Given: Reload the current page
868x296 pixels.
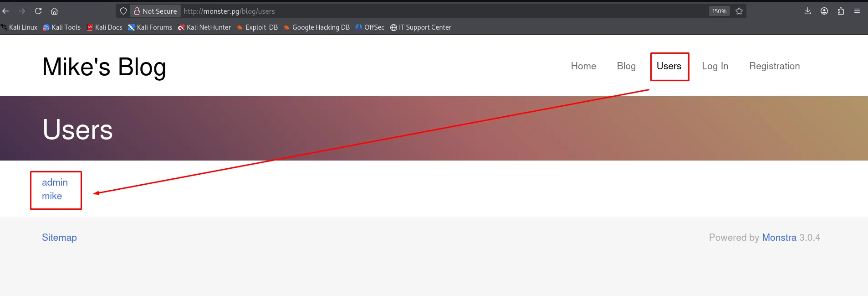Looking at the screenshot, I should [x=38, y=11].
